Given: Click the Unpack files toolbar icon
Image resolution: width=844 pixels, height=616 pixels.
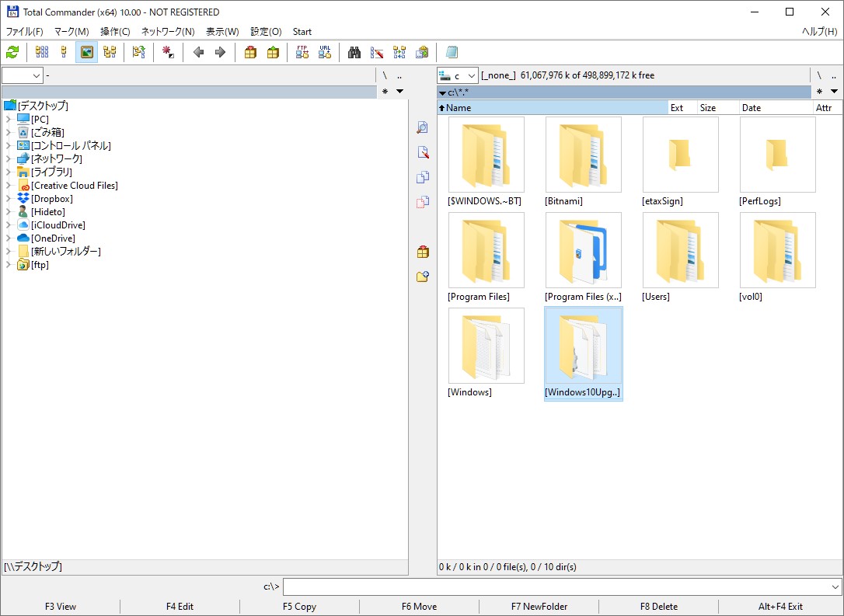Looking at the screenshot, I should 273,52.
